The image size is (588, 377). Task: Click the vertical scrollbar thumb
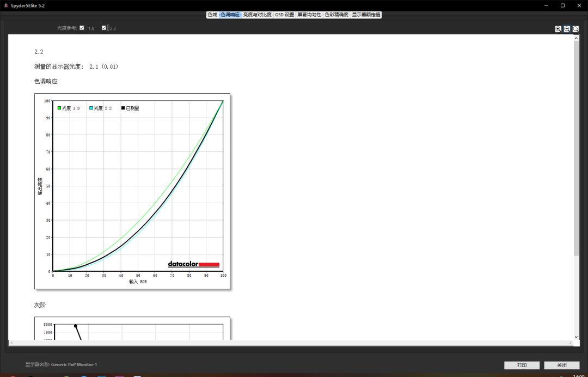577,148
